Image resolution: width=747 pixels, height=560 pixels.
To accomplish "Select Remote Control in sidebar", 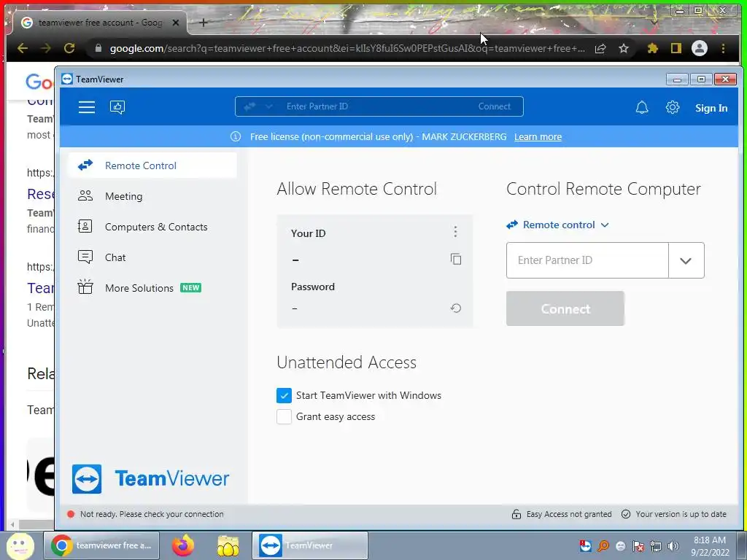I will (x=152, y=166).
